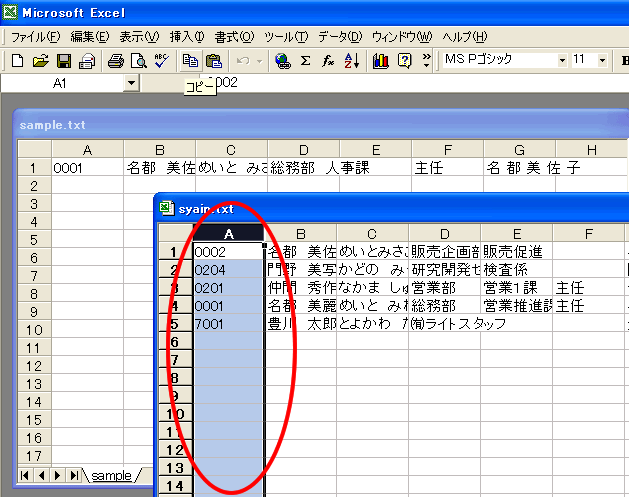629x497 pixels.
Task: Click cell 0204 in syain.txt
Action: 228,270
